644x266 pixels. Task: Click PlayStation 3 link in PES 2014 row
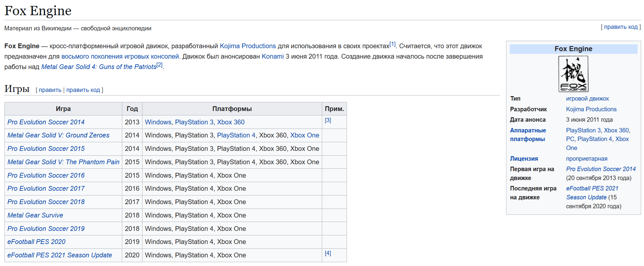194,122
